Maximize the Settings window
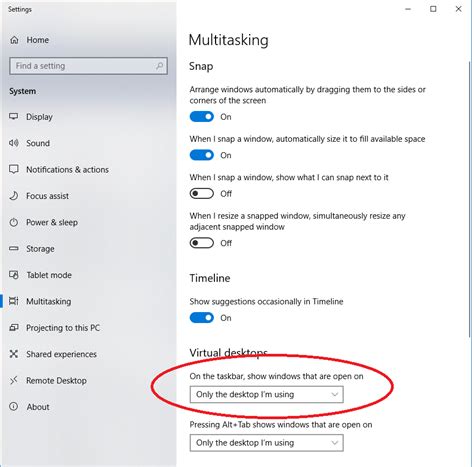Viewport: 474px width, 467px height. pyautogui.click(x=433, y=9)
